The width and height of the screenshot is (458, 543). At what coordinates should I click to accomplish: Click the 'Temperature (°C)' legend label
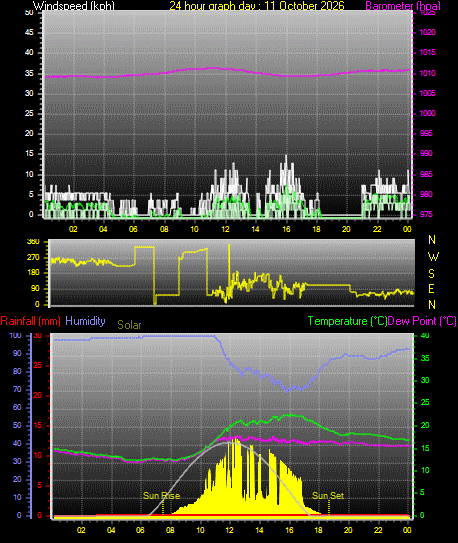pos(347,321)
